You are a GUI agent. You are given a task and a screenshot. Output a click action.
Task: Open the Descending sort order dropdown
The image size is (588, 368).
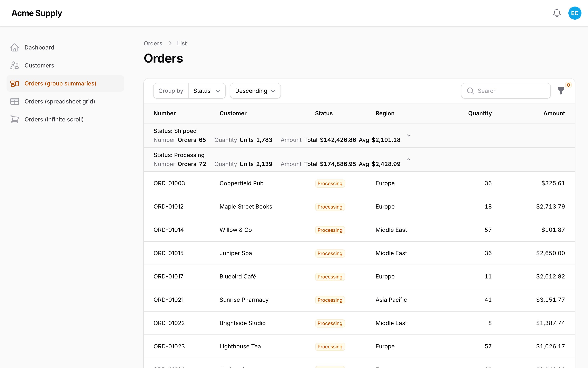click(255, 91)
